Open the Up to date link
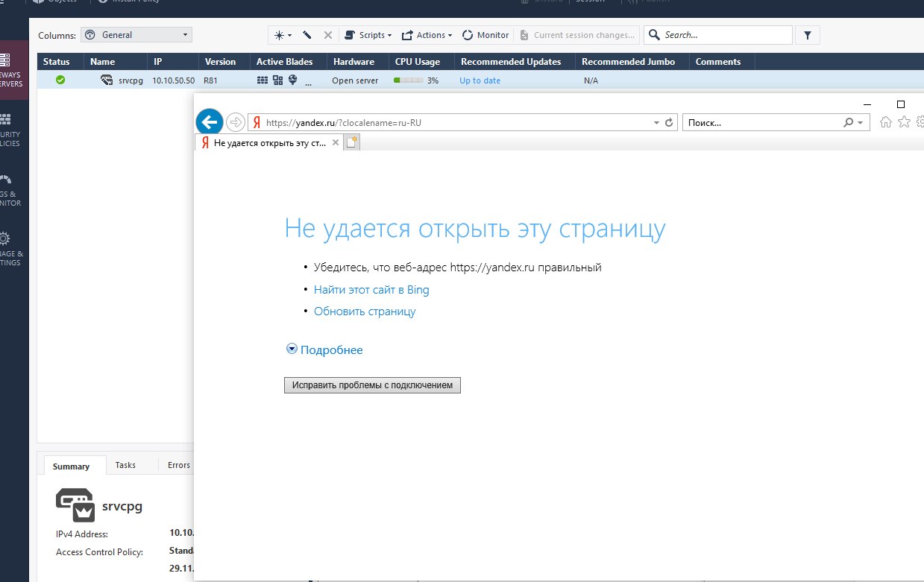924x582 pixels. (480, 80)
